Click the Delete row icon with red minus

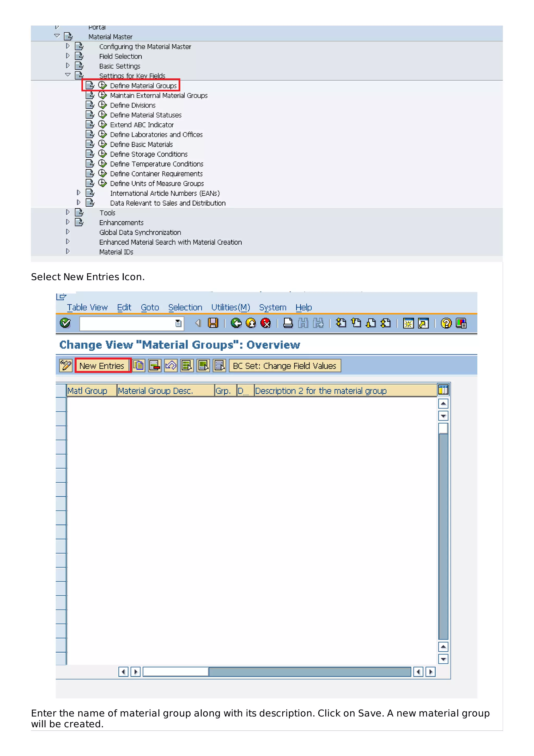pyautogui.click(x=155, y=365)
